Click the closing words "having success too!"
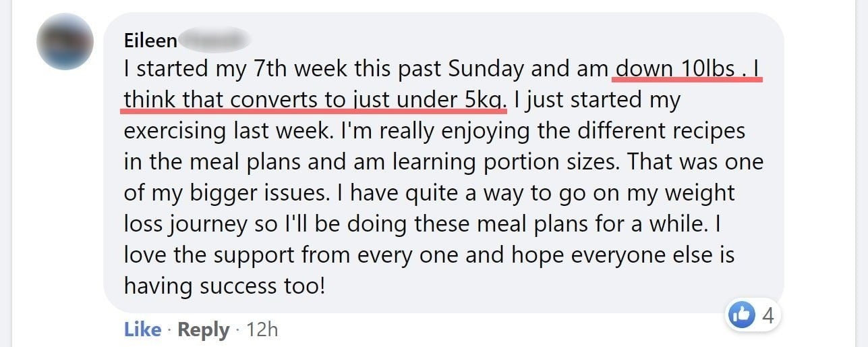 [x=225, y=286]
